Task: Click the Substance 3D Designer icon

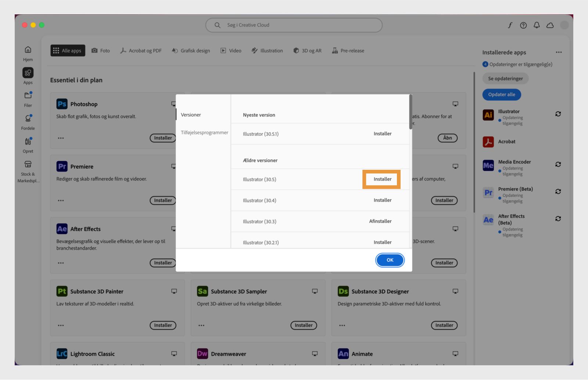Action: click(343, 291)
